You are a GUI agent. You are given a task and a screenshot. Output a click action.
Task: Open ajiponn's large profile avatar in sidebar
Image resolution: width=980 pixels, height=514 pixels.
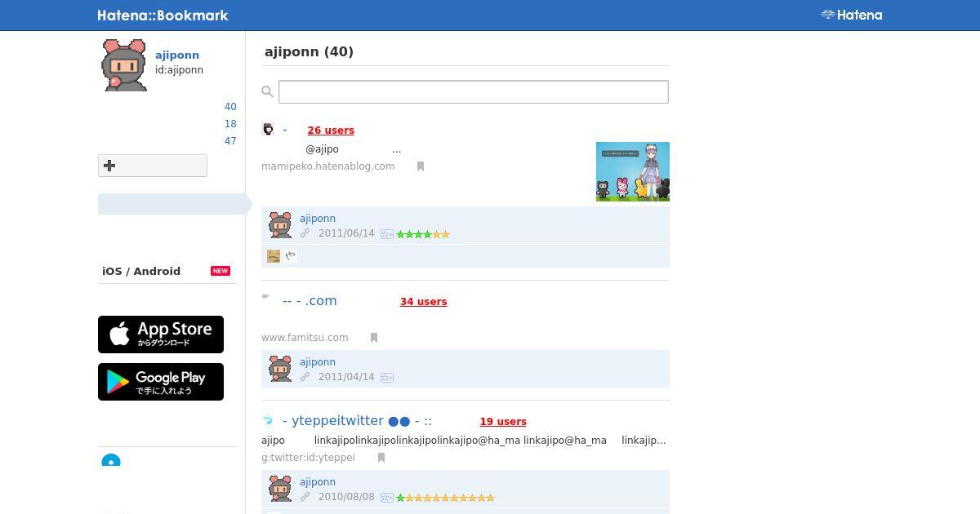(124, 65)
